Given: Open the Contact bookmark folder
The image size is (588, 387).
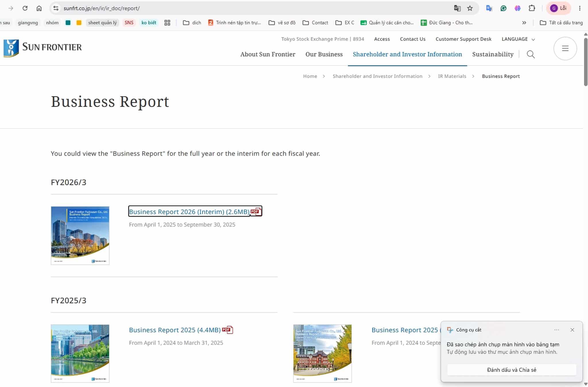Looking at the screenshot, I should (x=315, y=23).
